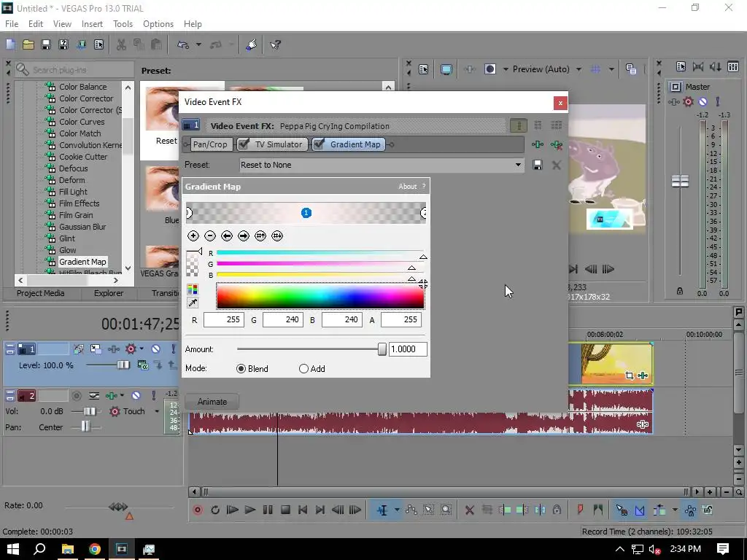The height and width of the screenshot is (560, 747).
Task: Delete the preset with the X icon
Action: click(x=556, y=166)
